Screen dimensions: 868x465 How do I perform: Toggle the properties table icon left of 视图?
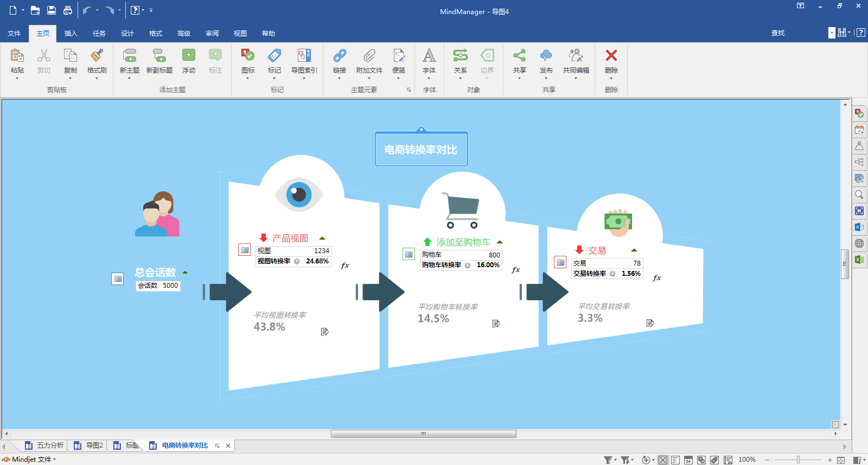[245, 250]
